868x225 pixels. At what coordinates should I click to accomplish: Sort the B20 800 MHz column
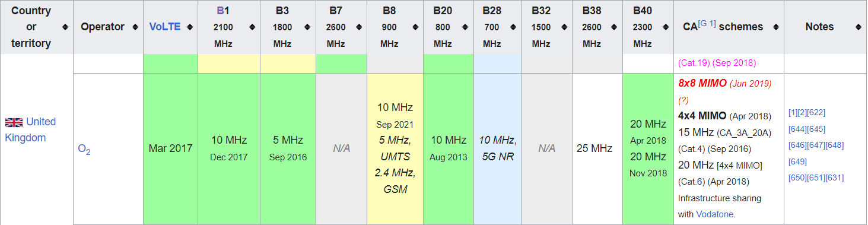466,27
